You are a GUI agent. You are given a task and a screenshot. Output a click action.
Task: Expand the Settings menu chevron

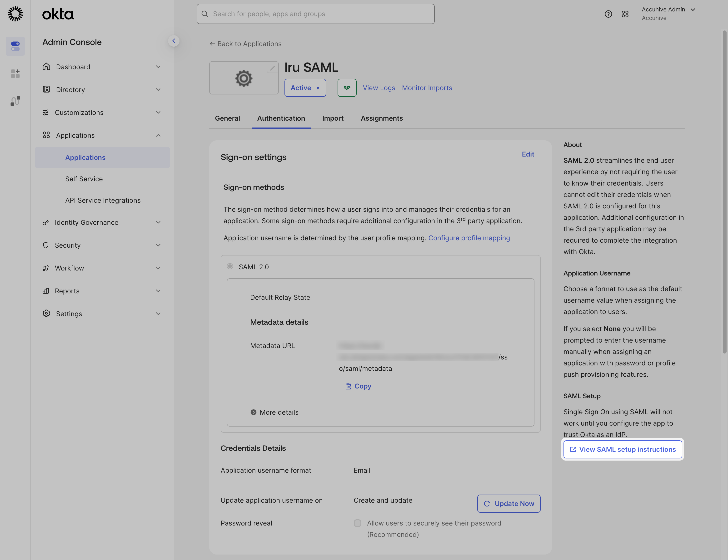[158, 314]
